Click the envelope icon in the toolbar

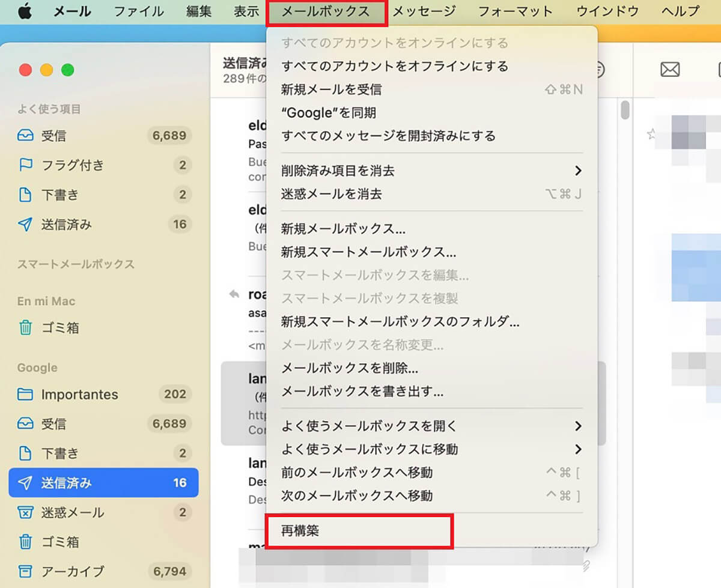[x=669, y=70]
